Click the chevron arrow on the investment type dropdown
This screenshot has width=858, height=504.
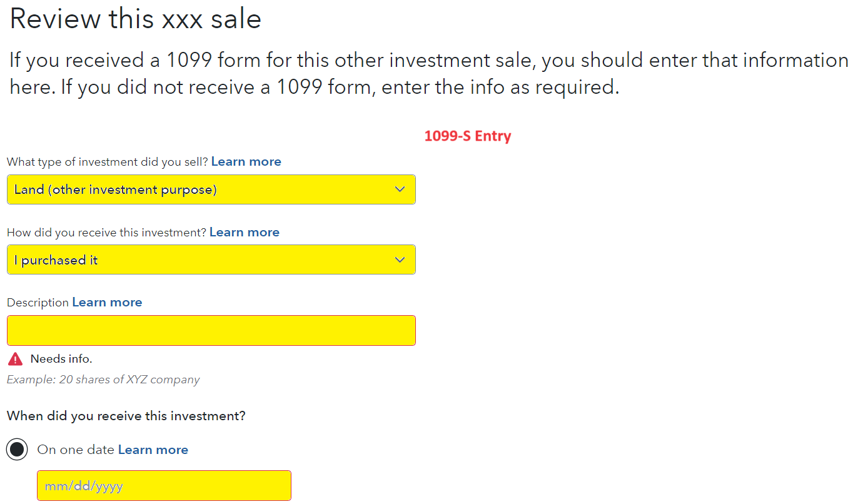pos(400,189)
